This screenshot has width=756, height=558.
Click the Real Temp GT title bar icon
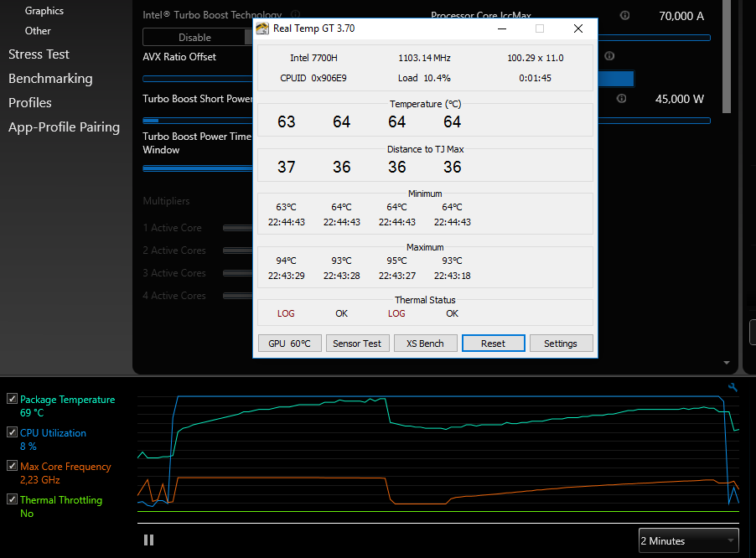[x=262, y=28]
